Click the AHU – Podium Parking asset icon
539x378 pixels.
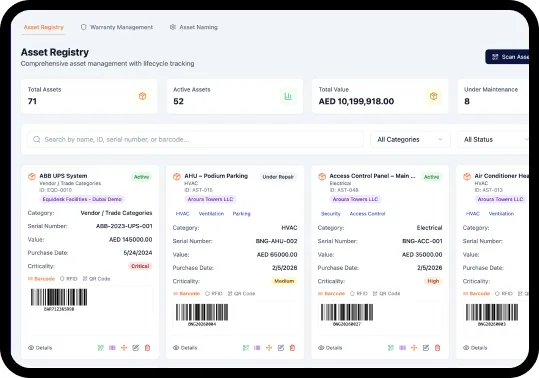177,177
